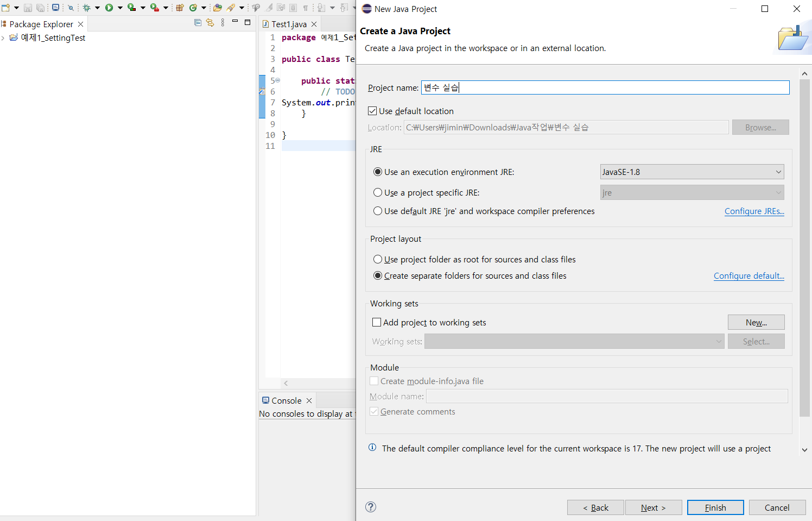Open Package Explorer View Menu (three dots)

223,23
